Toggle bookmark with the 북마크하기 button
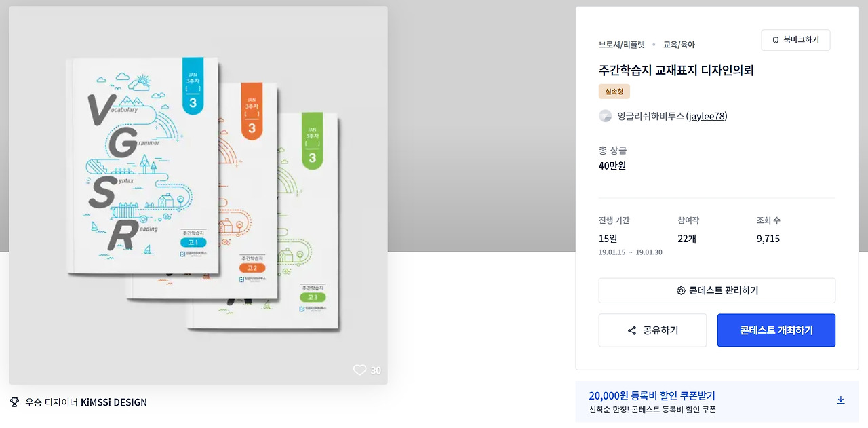Screen dimensions: 868x428 [x=795, y=40]
